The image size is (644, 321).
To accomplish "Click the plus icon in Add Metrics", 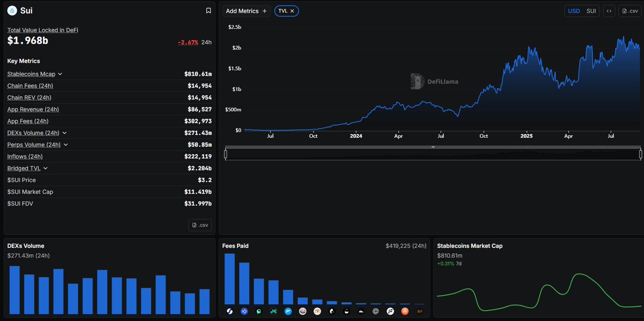I will coord(264,11).
